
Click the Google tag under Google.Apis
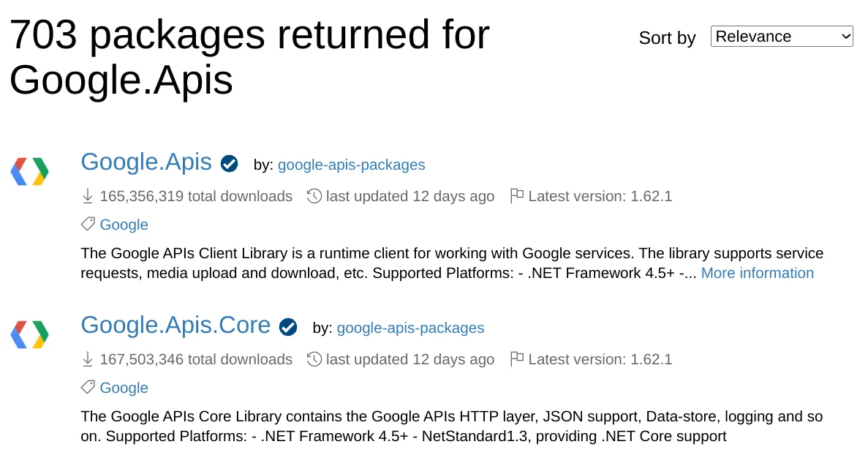[x=124, y=225]
